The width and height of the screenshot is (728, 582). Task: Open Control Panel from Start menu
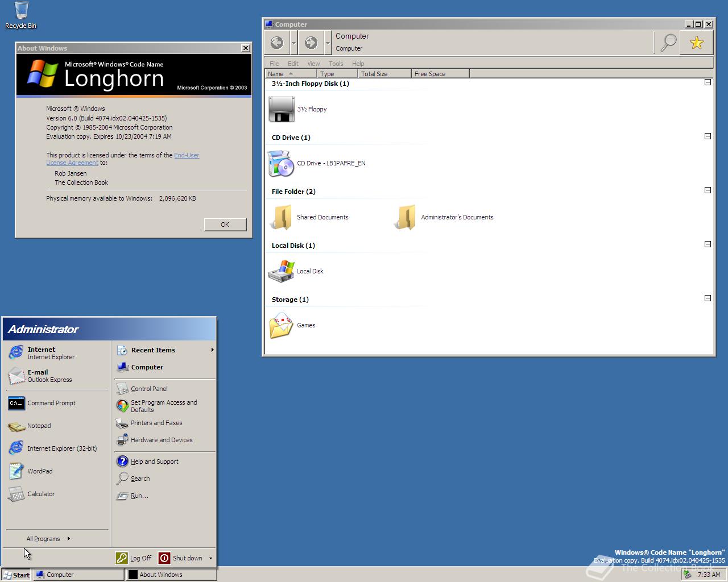(x=164, y=389)
